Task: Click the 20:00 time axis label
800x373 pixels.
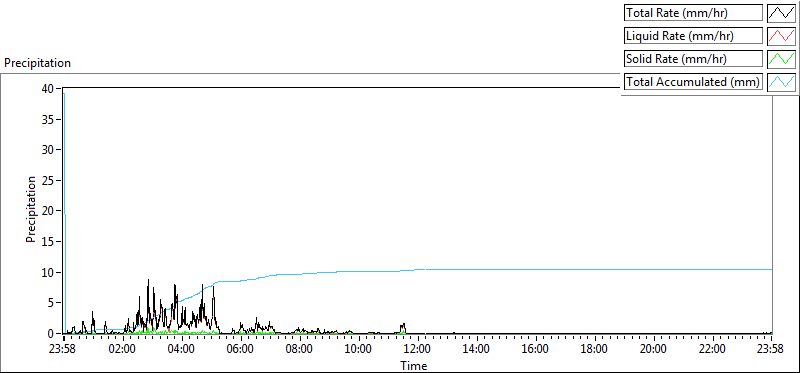Action: [x=654, y=350]
